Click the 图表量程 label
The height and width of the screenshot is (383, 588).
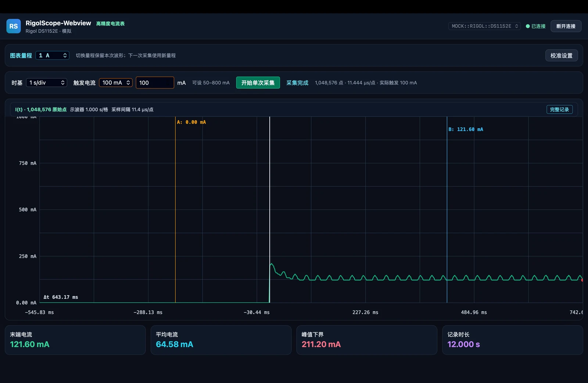pyautogui.click(x=21, y=56)
